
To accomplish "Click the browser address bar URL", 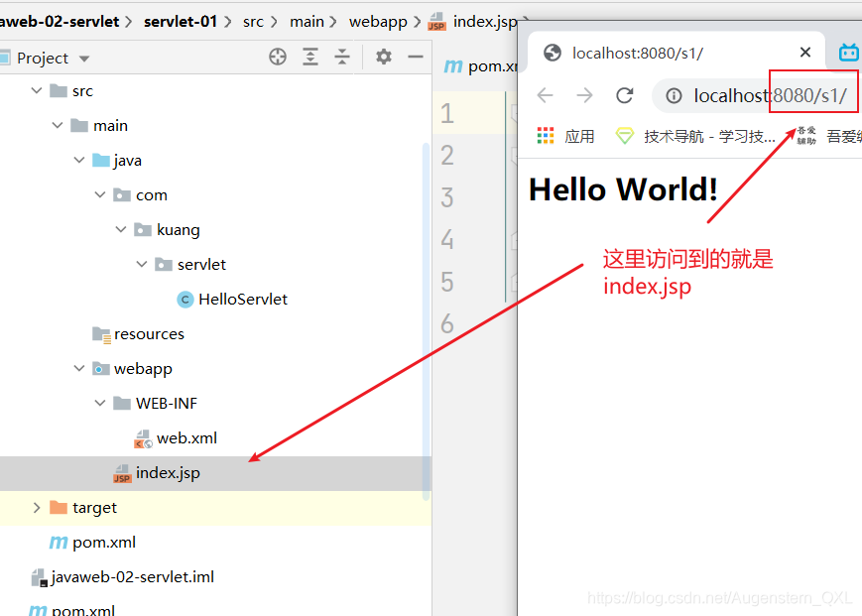I will point(770,95).
